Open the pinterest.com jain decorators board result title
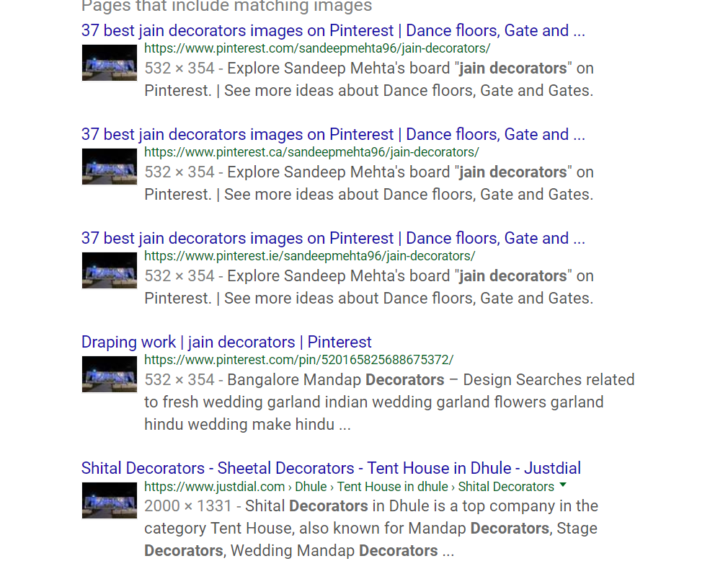Screen dimensions: 728x587 click(333, 31)
